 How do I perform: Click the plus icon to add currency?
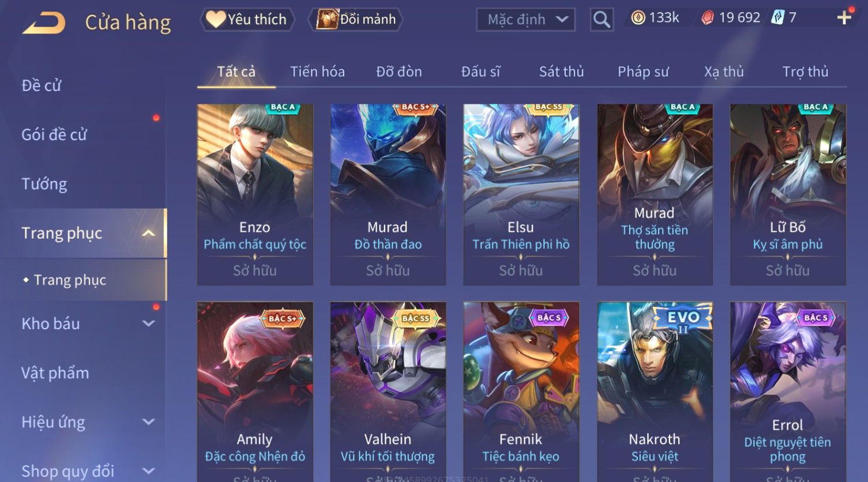point(844,18)
